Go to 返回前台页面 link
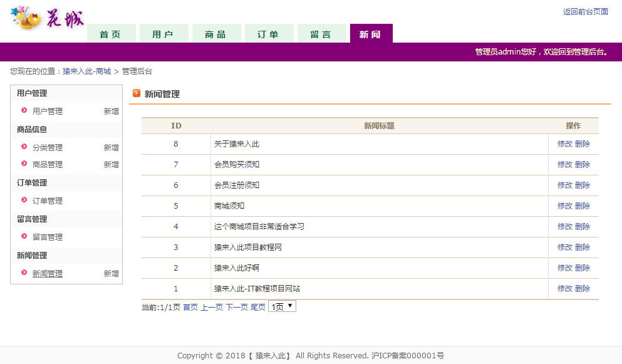 [586, 11]
